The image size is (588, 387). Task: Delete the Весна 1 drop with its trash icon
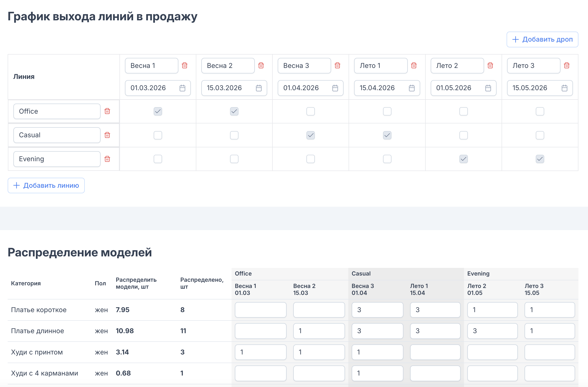(185, 65)
